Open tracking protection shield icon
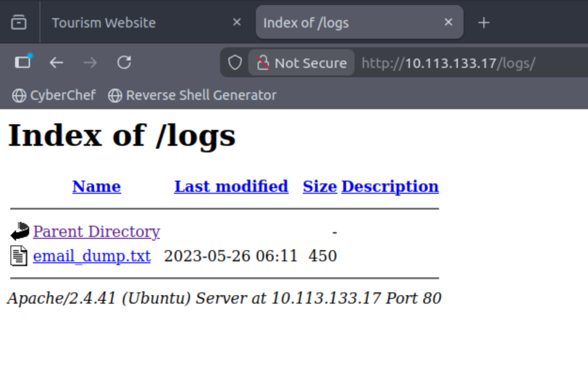 coord(234,63)
